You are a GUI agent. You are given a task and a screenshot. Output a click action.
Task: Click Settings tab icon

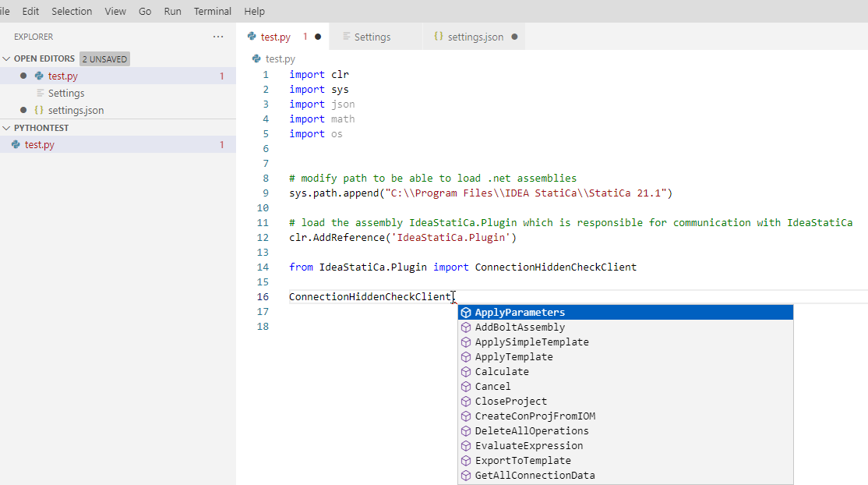click(346, 37)
